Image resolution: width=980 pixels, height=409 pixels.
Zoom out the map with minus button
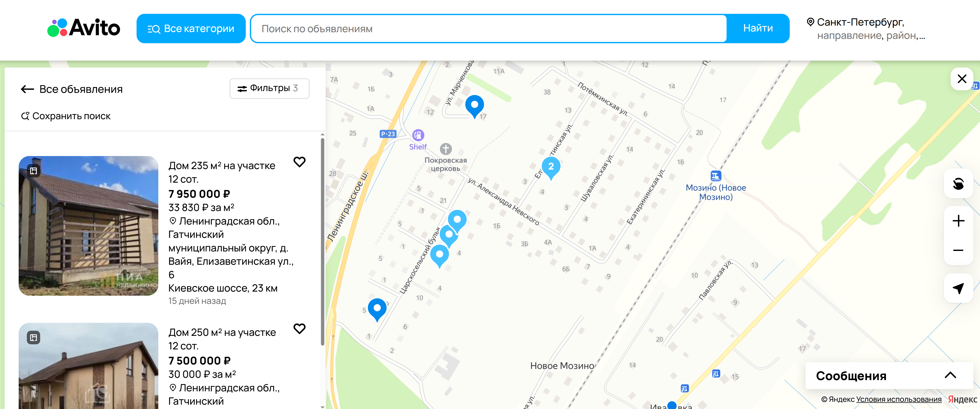958,250
